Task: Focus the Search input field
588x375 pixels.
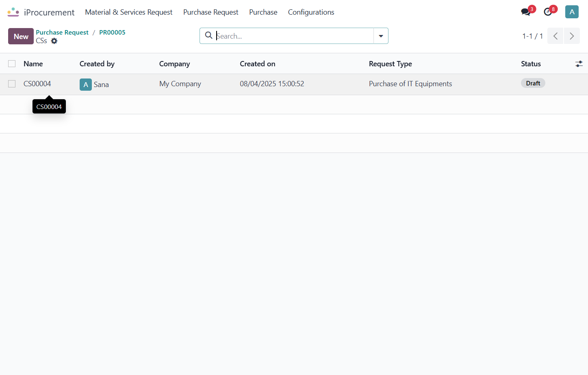Action: click(294, 36)
